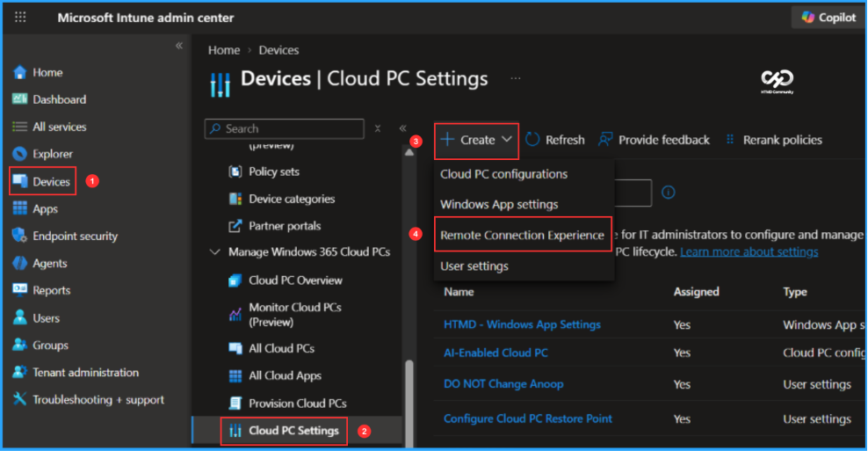Select the Devices icon in sidebar

[20, 181]
